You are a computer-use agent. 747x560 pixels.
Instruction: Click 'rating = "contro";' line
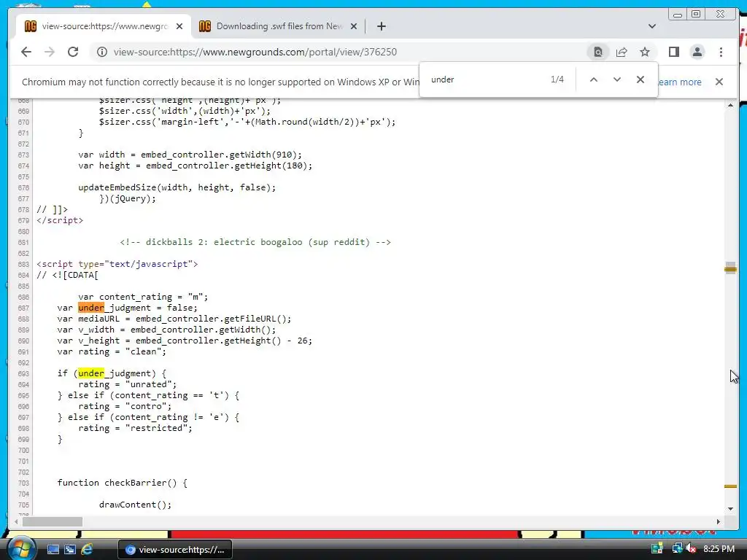125,405
